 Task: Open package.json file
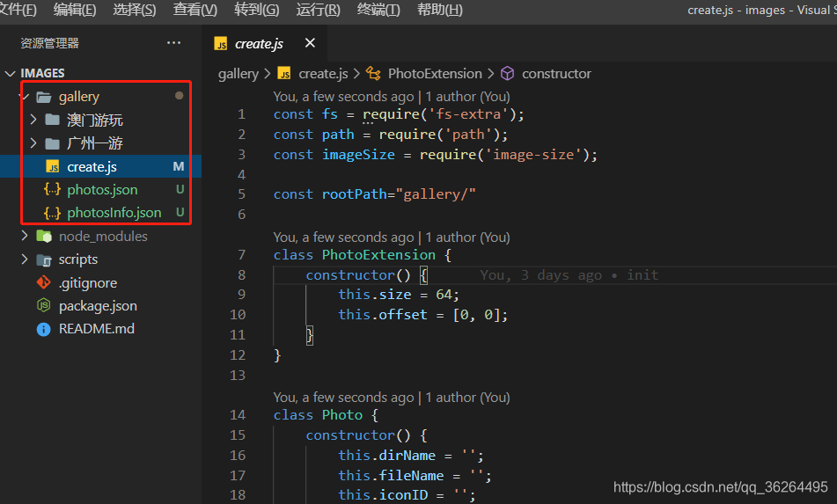[98, 305]
